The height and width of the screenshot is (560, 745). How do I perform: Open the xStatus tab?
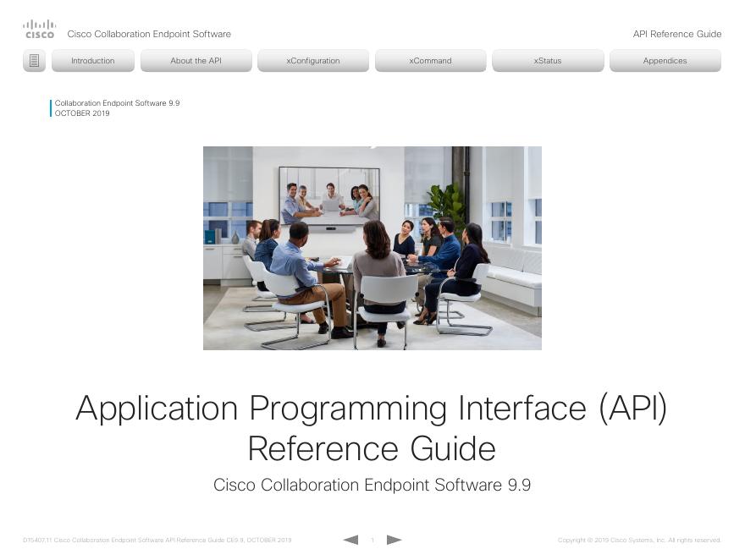coord(548,61)
